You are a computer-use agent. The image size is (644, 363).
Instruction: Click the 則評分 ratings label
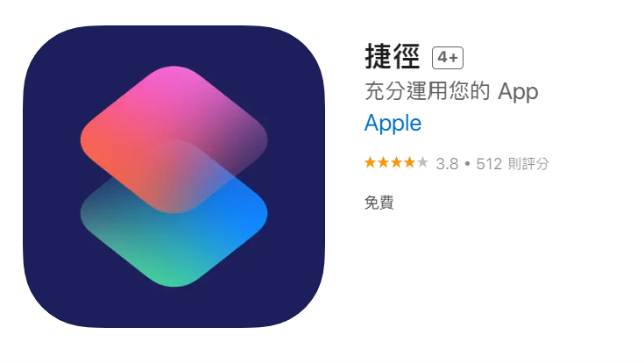(528, 164)
